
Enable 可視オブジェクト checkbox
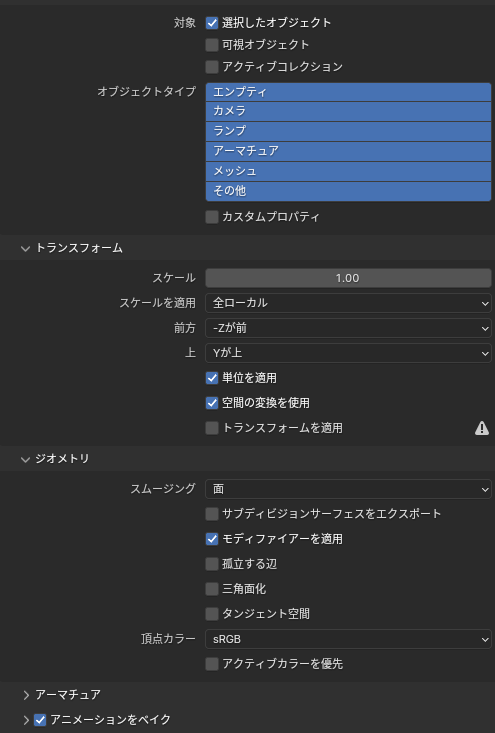pyautogui.click(x=212, y=45)
